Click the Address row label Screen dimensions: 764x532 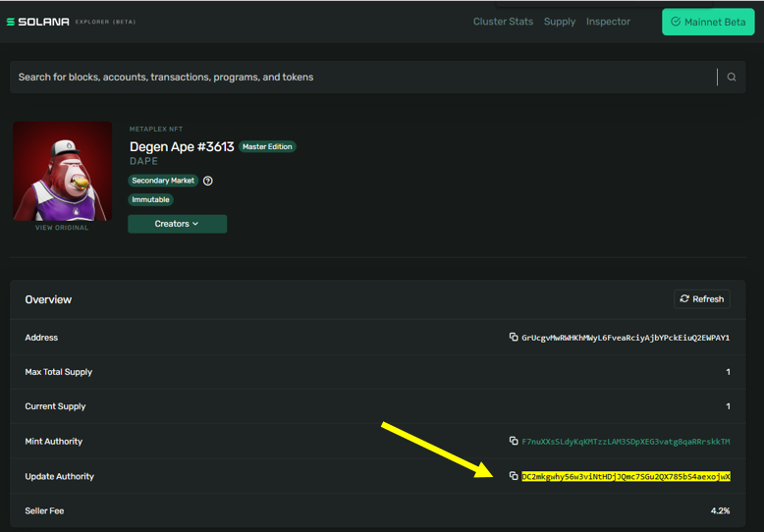(41, 338)
